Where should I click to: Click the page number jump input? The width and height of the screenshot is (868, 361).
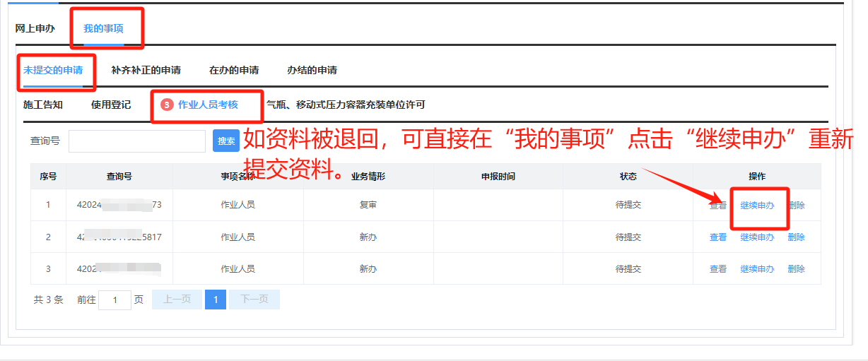click(115, 300)
